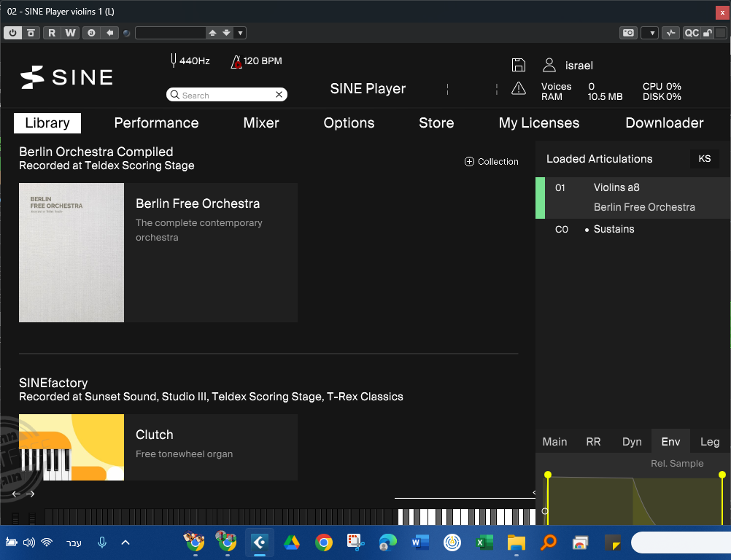The image size is (731, 560).
Task: Select the Berlin Free Orchestra cover thumbnail
Action: [x=71, y=252]
